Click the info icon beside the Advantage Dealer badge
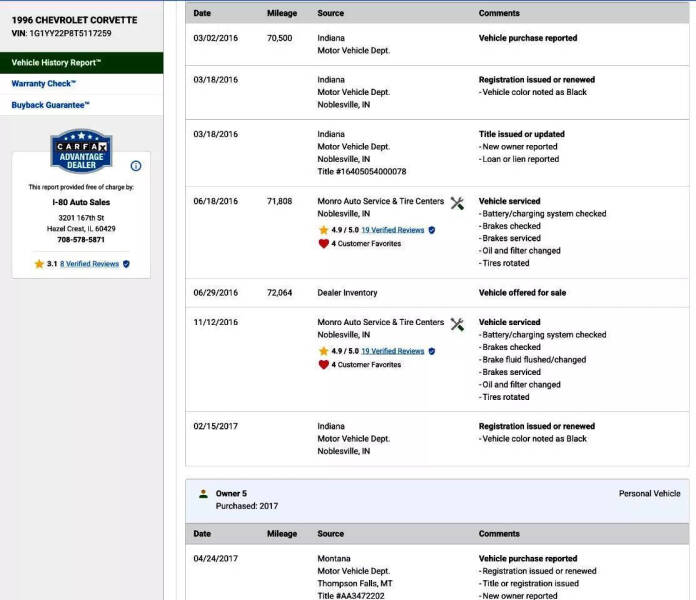Image resolution: width=696 pixels, height=600 pixels. [x=136, y=166]
